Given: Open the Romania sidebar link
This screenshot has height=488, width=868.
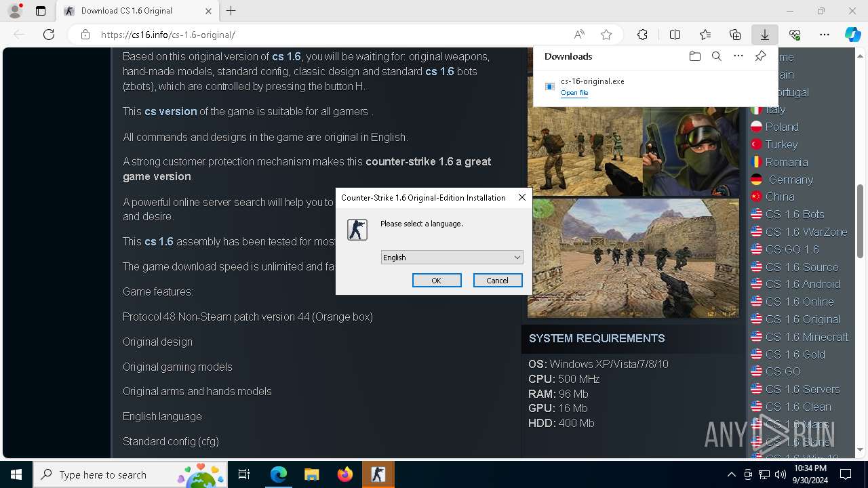Looking at the screenshot, I should pyautogui.click(x=787, y=162).
